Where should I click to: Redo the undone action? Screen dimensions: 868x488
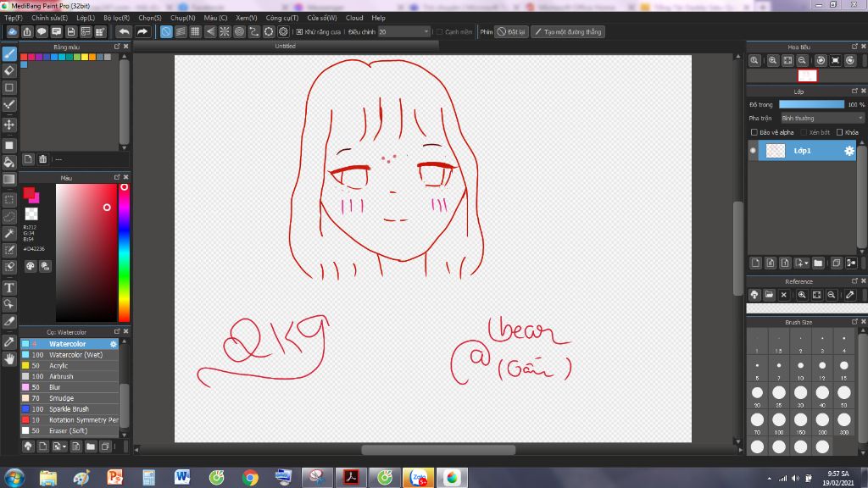pyautogui.click(x=142, y=32)
